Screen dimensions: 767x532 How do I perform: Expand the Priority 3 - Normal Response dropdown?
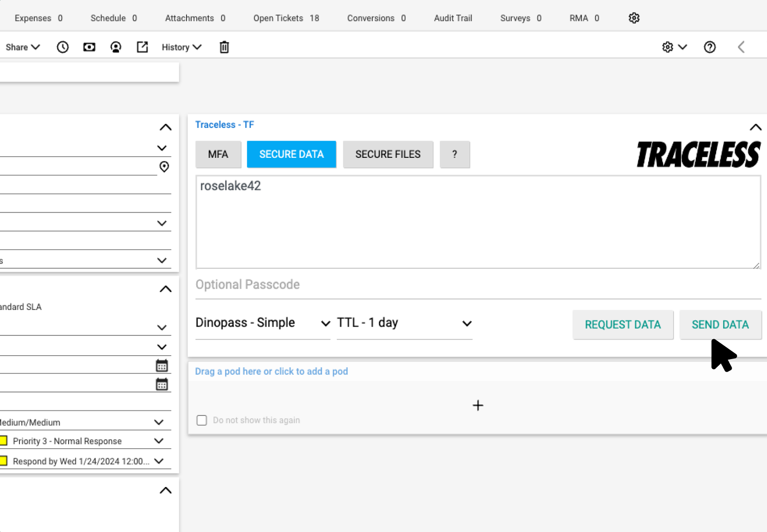coord(159,441)
